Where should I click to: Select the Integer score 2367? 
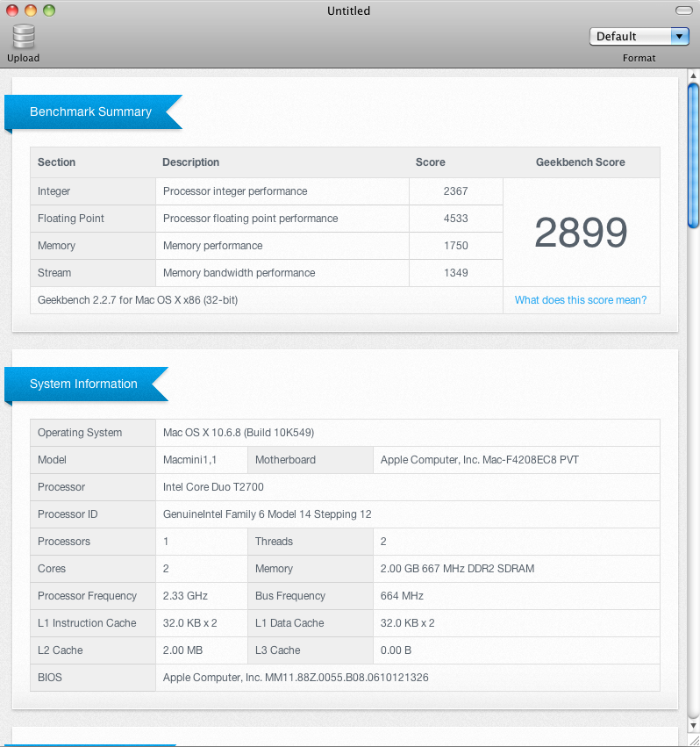pos(456,191)
